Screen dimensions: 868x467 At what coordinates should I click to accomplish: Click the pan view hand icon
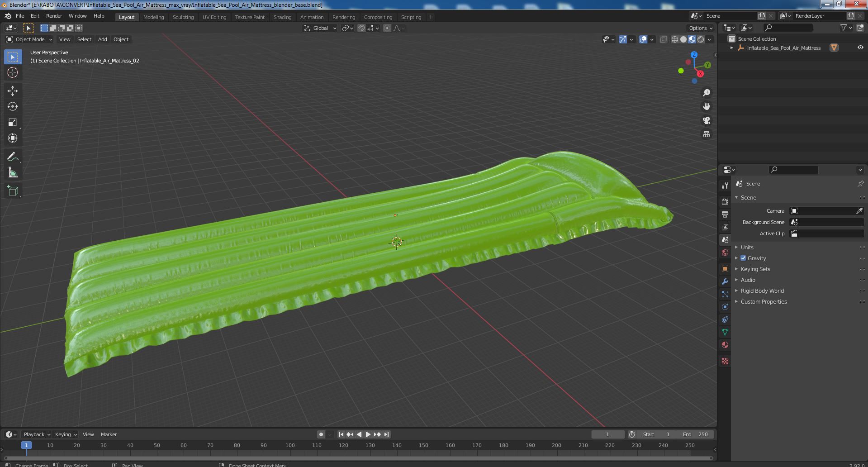coord(707,106)
